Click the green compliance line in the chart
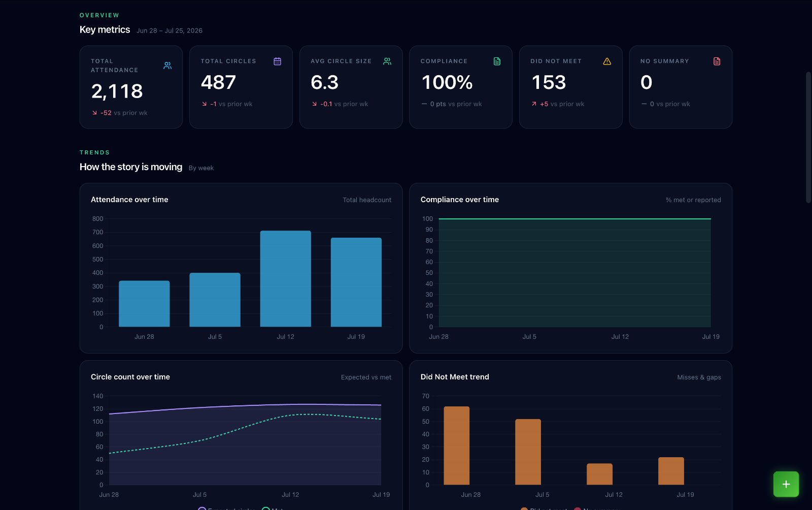Screen dimensions: 812x510 [574, 219]
